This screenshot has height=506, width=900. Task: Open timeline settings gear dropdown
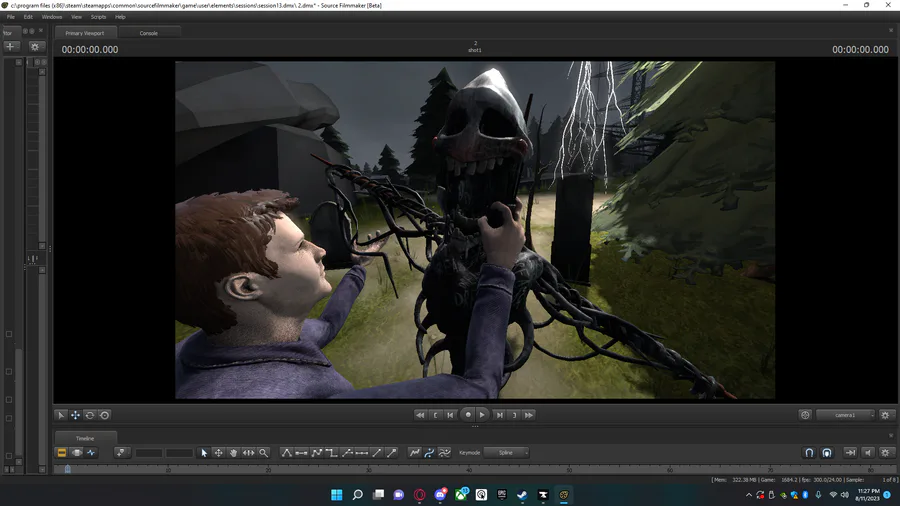tap(886, 453)
